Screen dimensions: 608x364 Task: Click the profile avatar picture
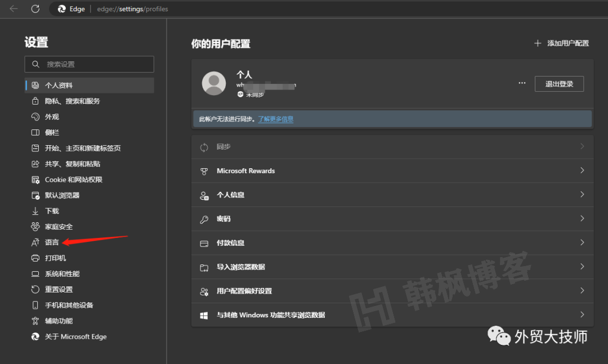tap(213, 83)
